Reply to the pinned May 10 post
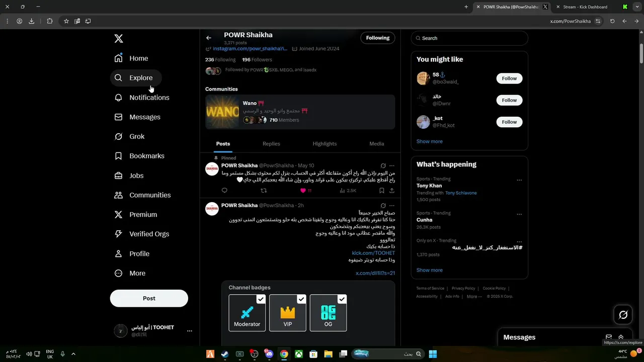The height and width of the screenshot is (362, 644). 224,191
